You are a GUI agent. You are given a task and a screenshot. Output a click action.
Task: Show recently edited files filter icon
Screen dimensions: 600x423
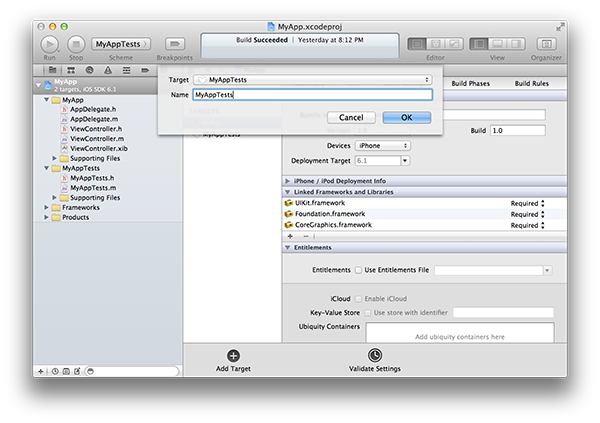[x=55, y=371]
